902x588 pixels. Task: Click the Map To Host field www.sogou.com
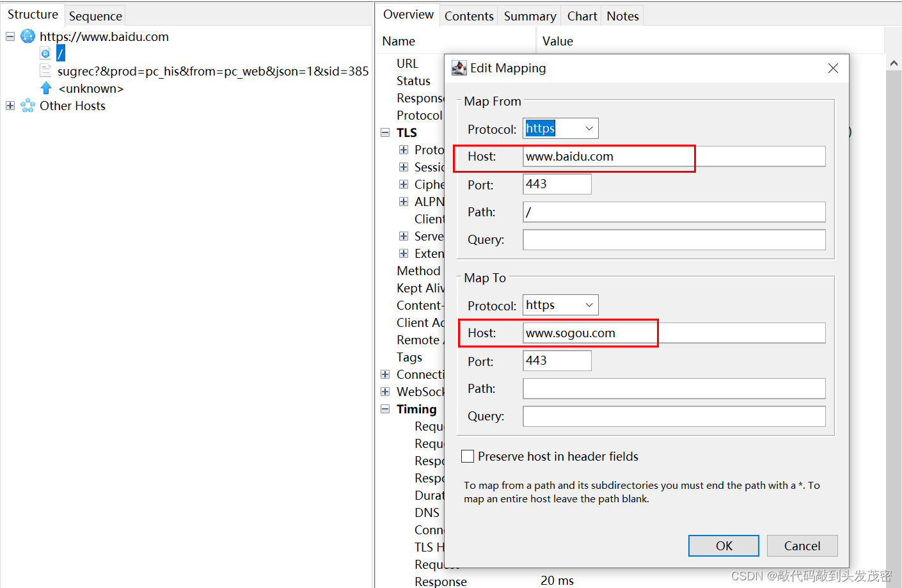[674, 333]
